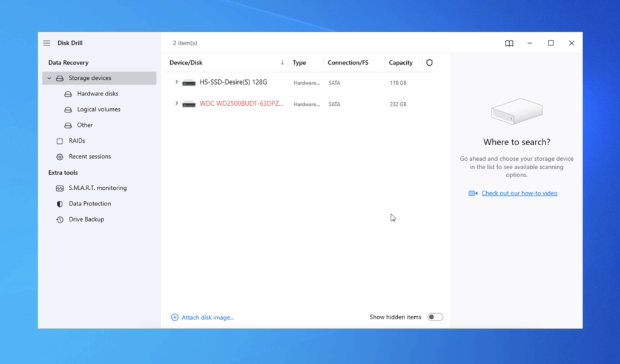Select the Other storage category
The height and width of the screenshot is (364, 620).
(85, 125)
